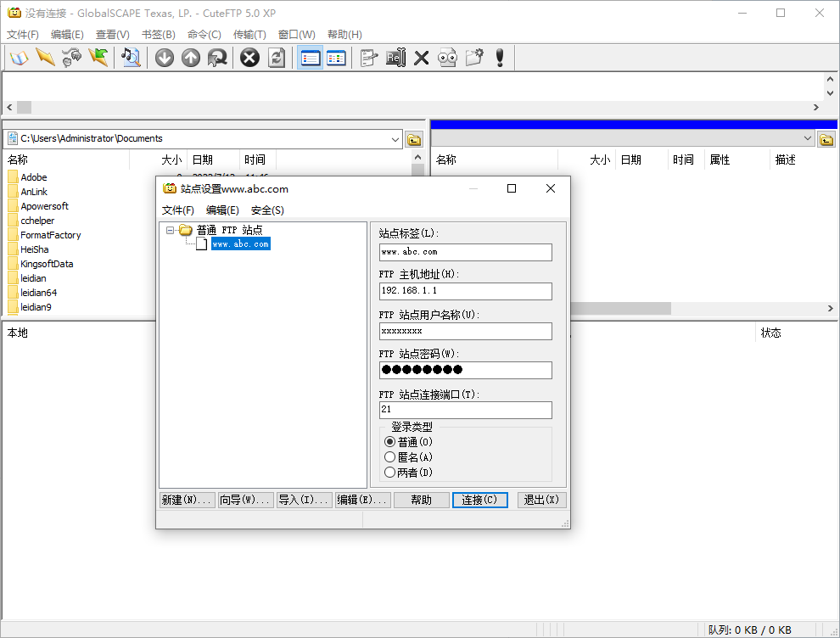The image size is (840, 638).
Task: Open main 文件(F) menu
Action: pyautogui.click(x=23, y=34)
